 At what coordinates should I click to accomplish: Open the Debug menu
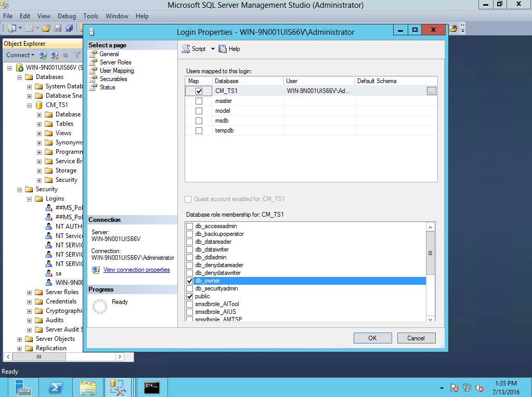(x=67, y=16)
